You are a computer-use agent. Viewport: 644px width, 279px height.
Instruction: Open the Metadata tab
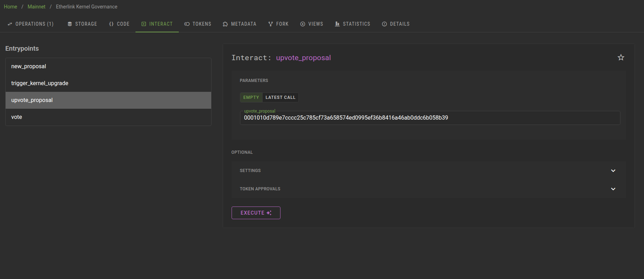pos(240,24)
